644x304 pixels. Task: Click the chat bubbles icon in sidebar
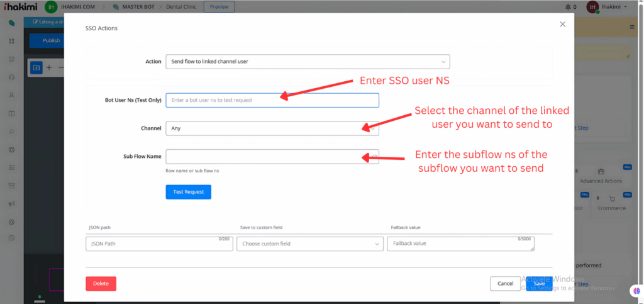click(x=11, y=23)
